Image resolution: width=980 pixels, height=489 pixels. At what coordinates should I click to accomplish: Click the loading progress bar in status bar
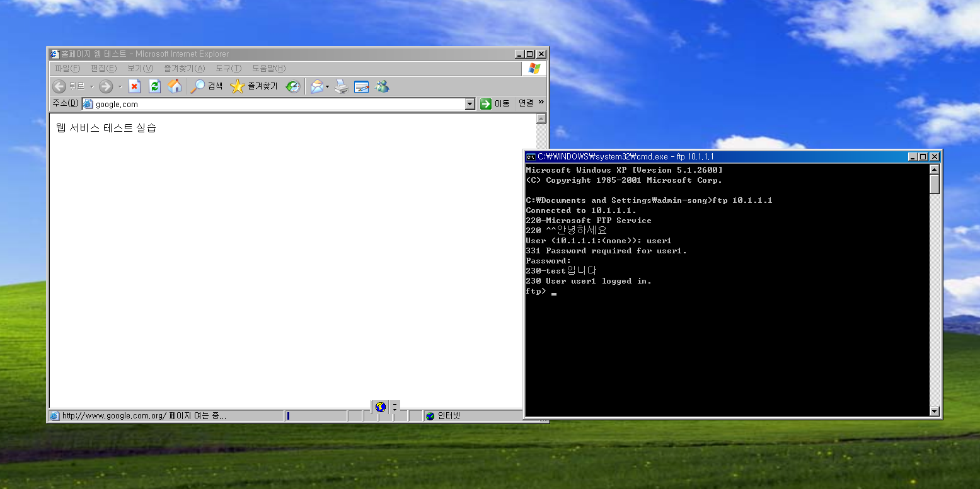(x=315, y=416)
